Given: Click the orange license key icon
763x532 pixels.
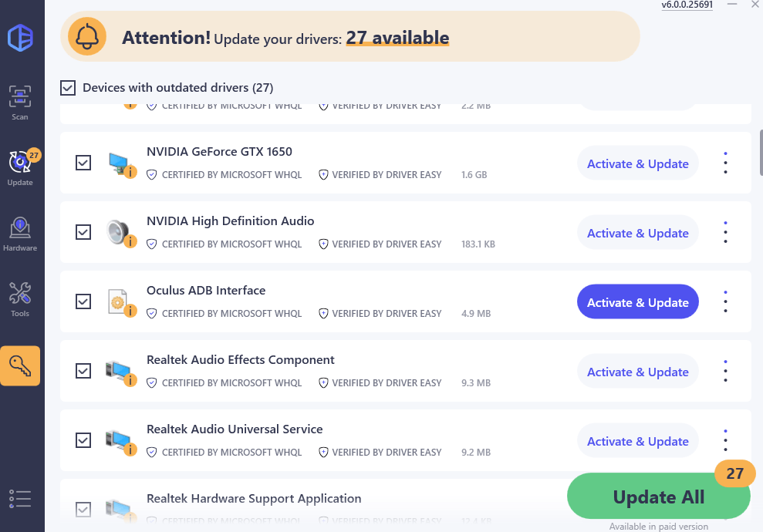Looking at the screenshot, I should click(x=20, y=365).
